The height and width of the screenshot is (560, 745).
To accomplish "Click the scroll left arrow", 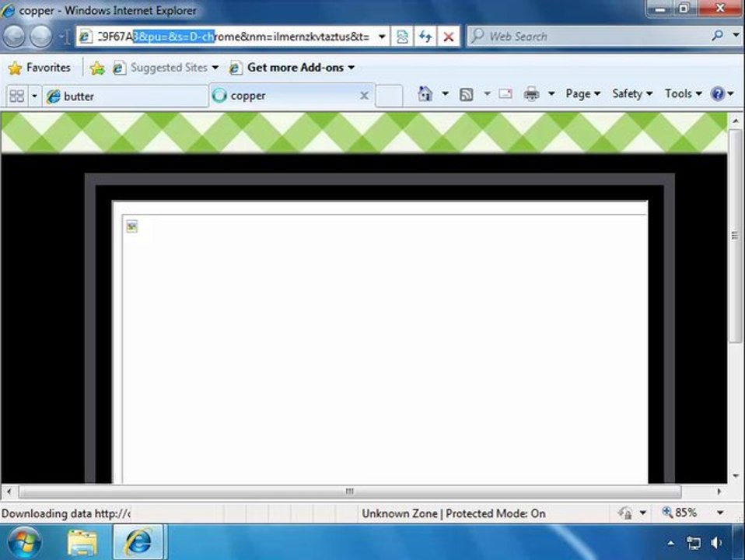I will tap(9, 491).
